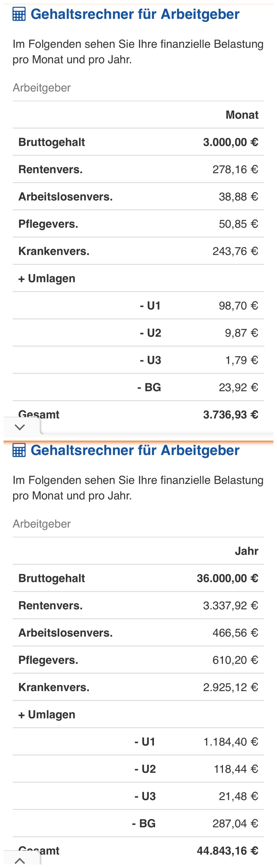The height and width of the screenshot is (868, 277).
Task: Expand '+ Umlagen' in the yearly table
Action: click(x=46, y=714)
